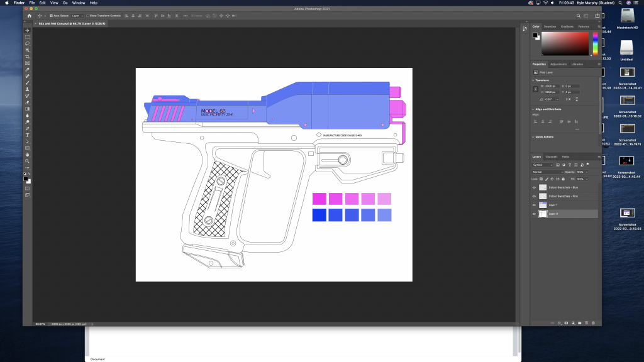
Task: Open the rotation angle dropdown
Action: pyautogui.click(x=557, y=99)
